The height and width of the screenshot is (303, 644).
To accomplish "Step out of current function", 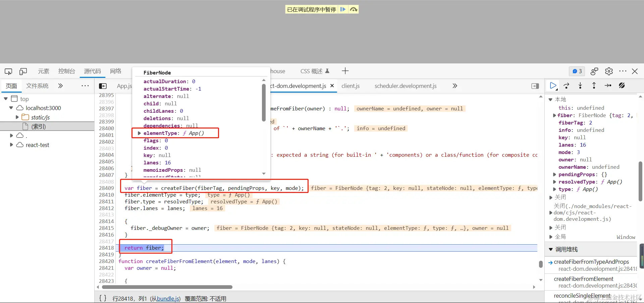I will pos(594,86).
